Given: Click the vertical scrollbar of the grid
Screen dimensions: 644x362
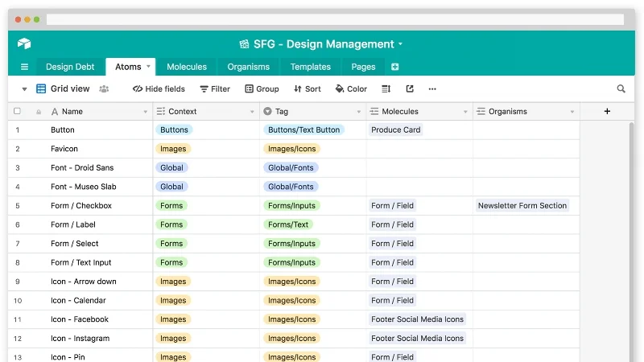Looking at the screenshot, I should click(632, 241).
